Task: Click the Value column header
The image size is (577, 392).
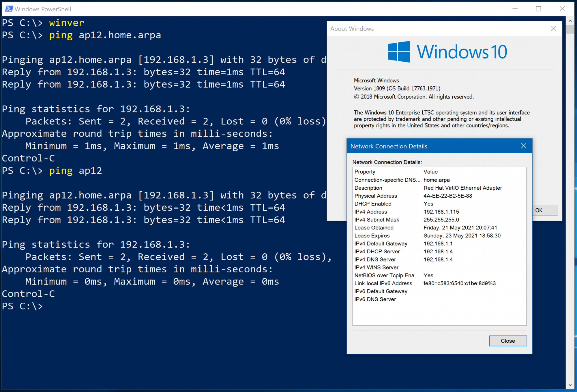Action: click(430, 172)
